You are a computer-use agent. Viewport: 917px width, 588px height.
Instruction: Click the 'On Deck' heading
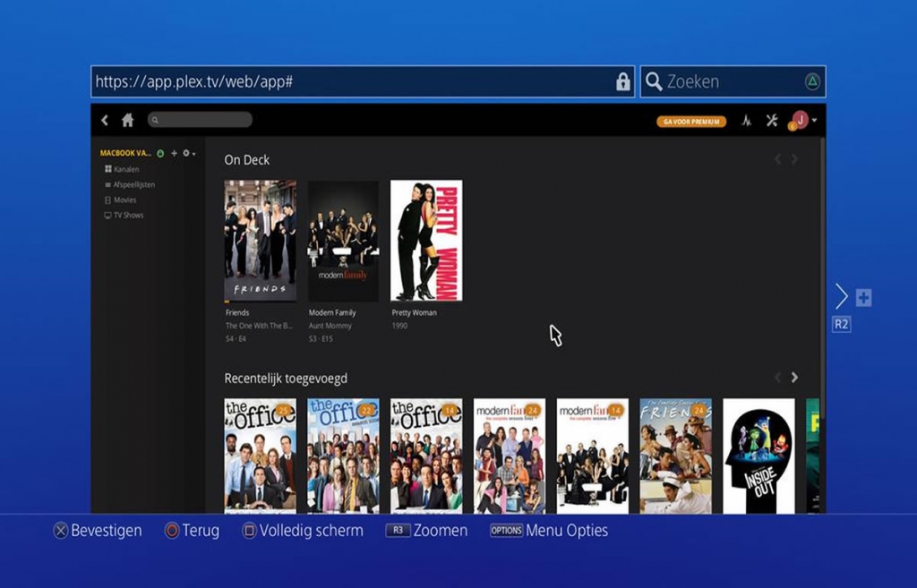point(247,159)
